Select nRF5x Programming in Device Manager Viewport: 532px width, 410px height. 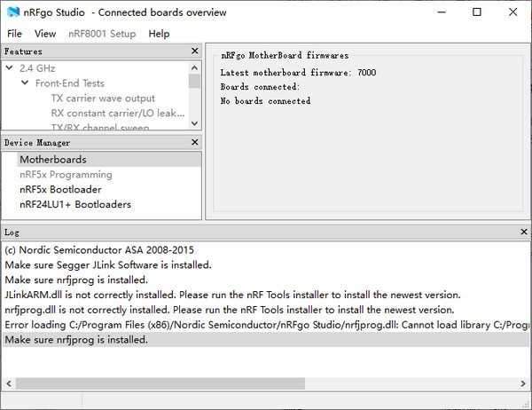point(66,175)
